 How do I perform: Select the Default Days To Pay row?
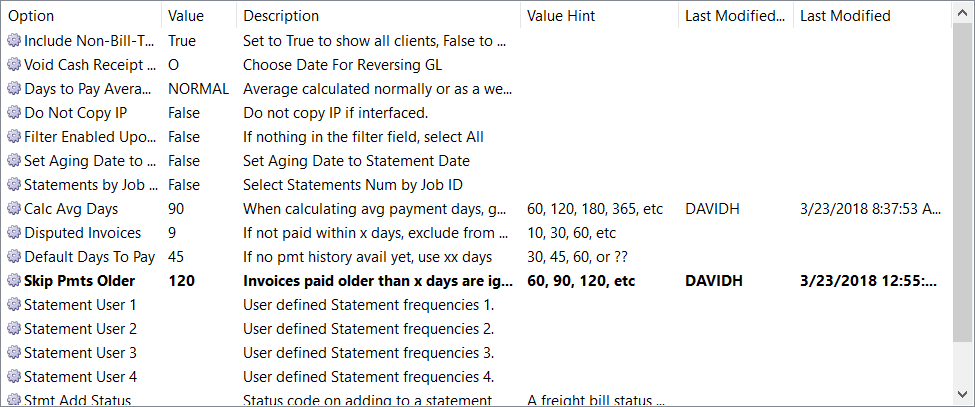(x=90, y=257)
